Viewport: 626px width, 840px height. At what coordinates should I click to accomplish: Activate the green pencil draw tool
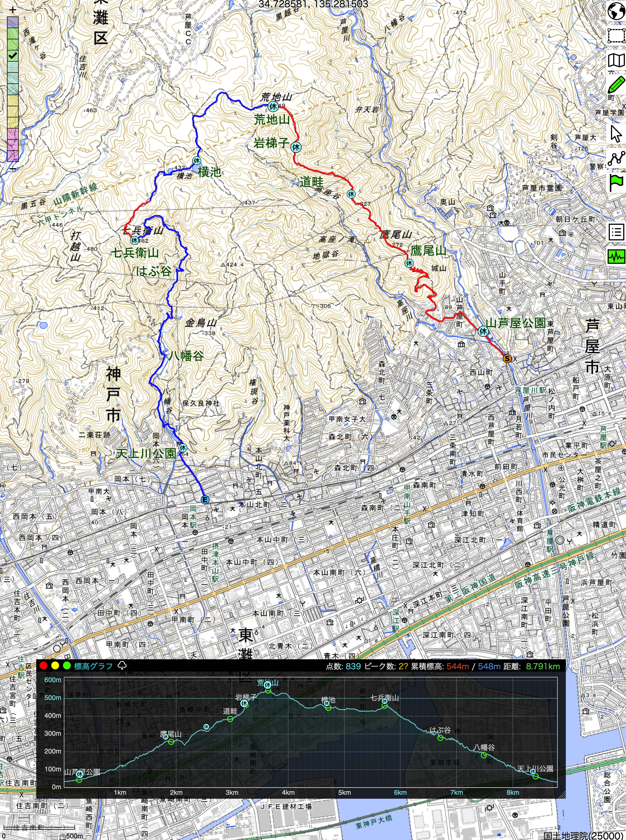tap(616, 85)
